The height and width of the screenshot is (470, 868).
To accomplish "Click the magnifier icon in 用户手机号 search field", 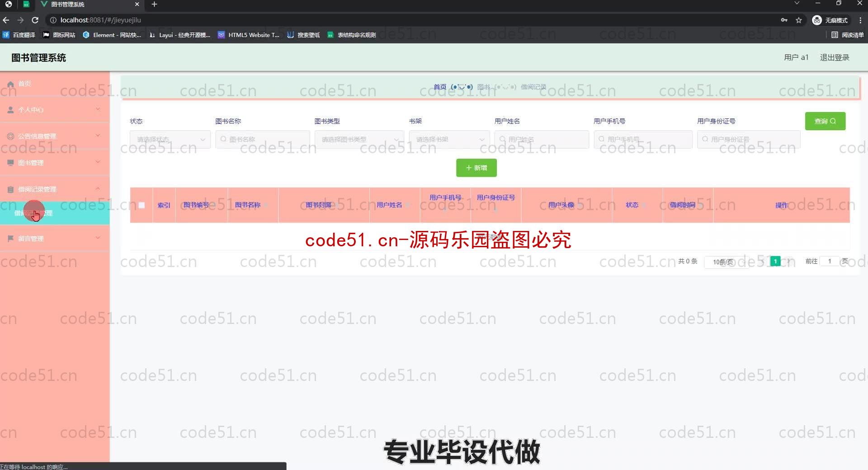I will click(601, 139).
